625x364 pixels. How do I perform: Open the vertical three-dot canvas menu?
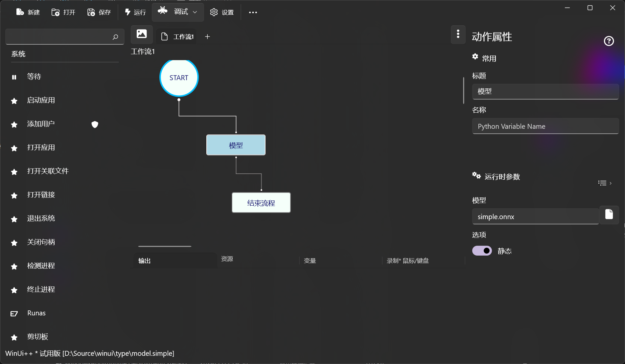pyautogui.click(x=458, y=34)
